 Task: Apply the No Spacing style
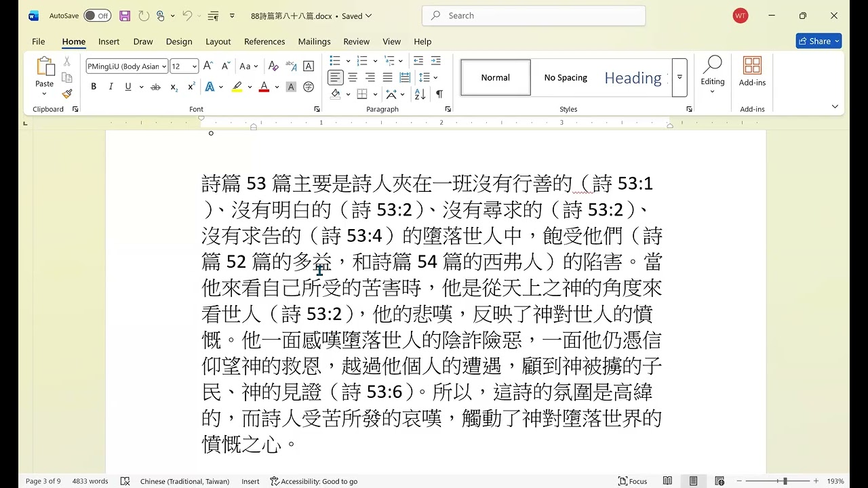[566, 77]
